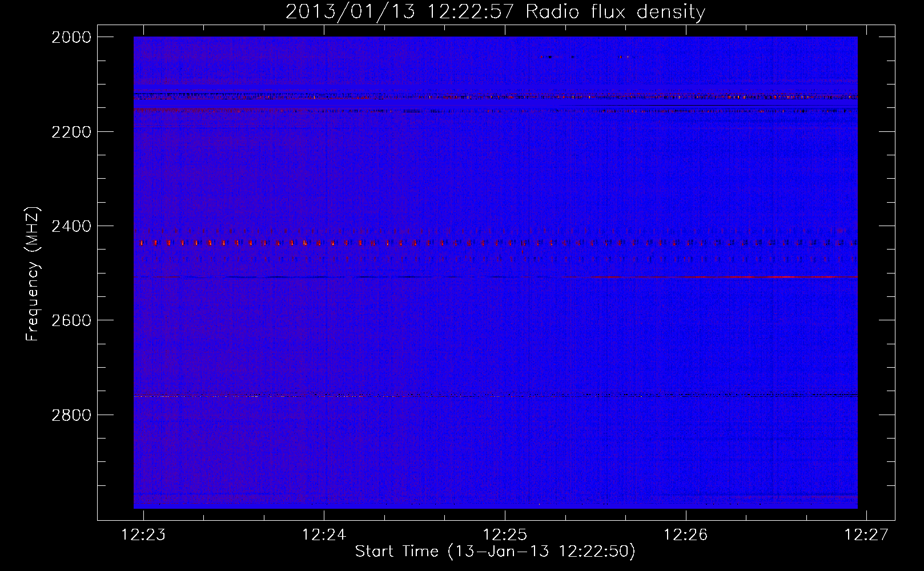Image resolution: width=924 pixels, height=571 pixels.
Task: Click the "12:26" time axis label
Action: pyautogui.click(x=685, y=534)
